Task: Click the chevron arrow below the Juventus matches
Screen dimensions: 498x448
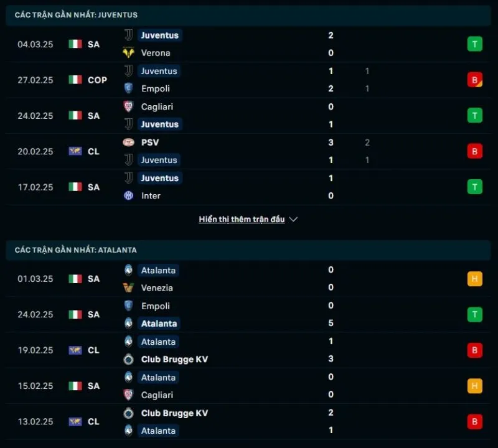Action: point(293,219)
